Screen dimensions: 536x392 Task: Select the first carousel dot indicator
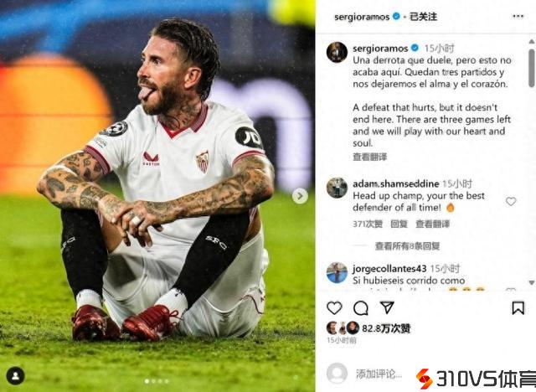coord(147,381)
